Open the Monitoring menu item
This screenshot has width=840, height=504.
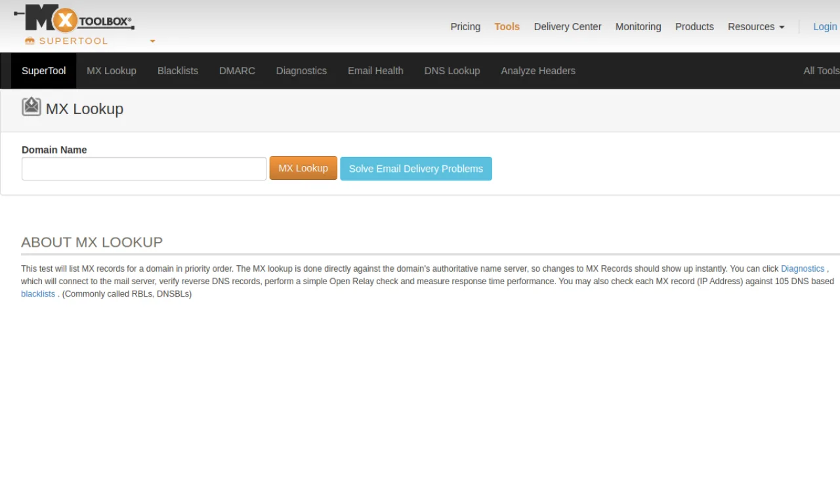(x=638, y=27)
